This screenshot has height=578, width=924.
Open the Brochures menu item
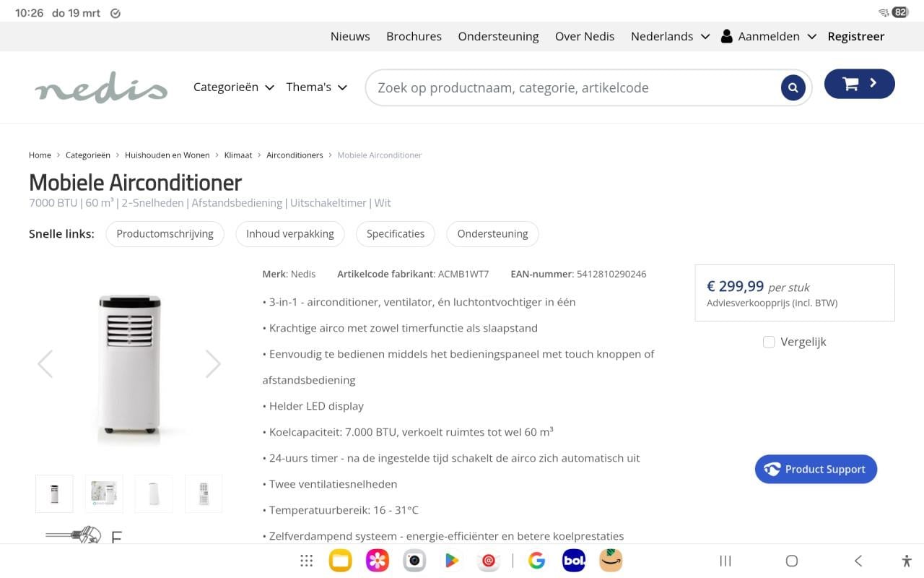414,35
